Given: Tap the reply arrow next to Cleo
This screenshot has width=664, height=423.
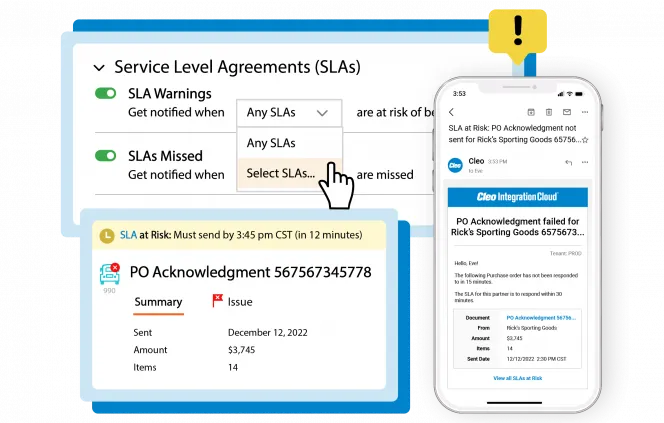Looking at the screenshot, I should coord(569,162).
